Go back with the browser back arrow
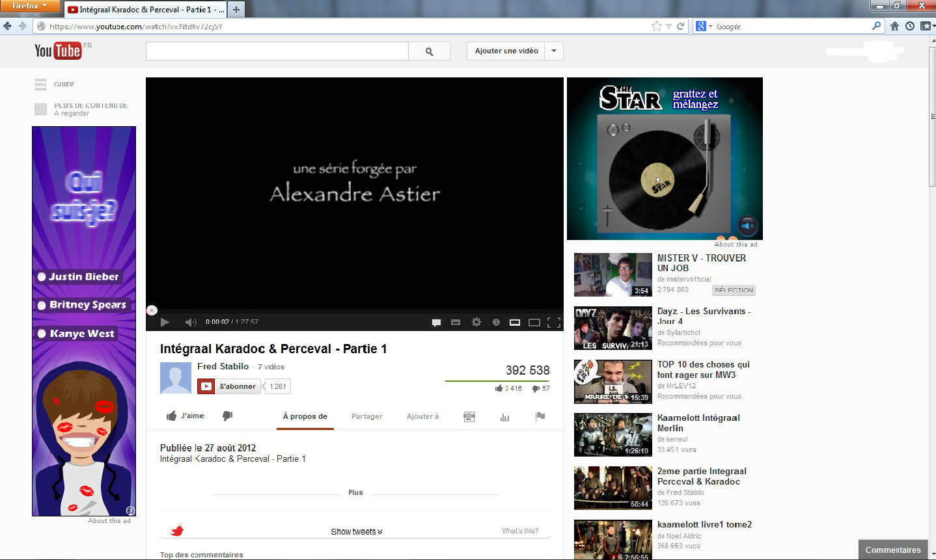 point(7,26)
